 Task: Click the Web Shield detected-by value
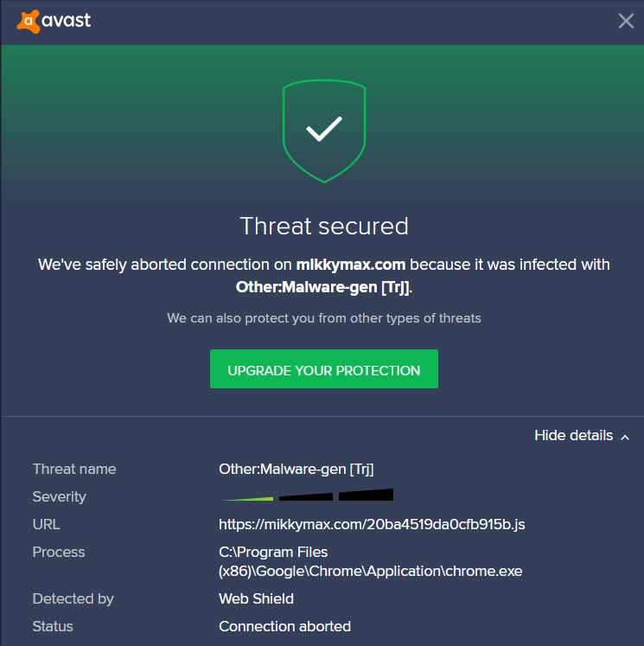pos(256,598)
